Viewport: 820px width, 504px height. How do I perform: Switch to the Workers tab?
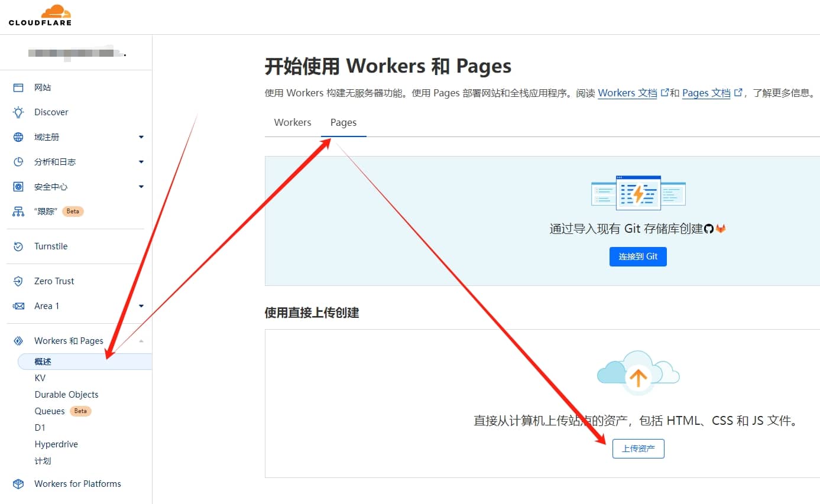tap(293, 122)
